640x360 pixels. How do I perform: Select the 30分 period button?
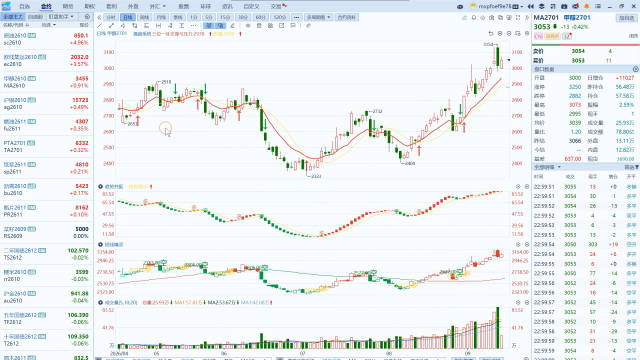point(243,17)
